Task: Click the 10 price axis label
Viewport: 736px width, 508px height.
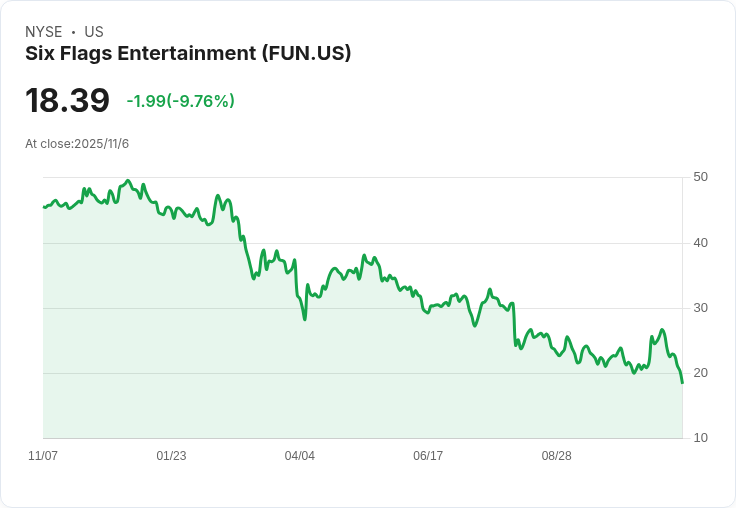Action: tap(700, 438)
